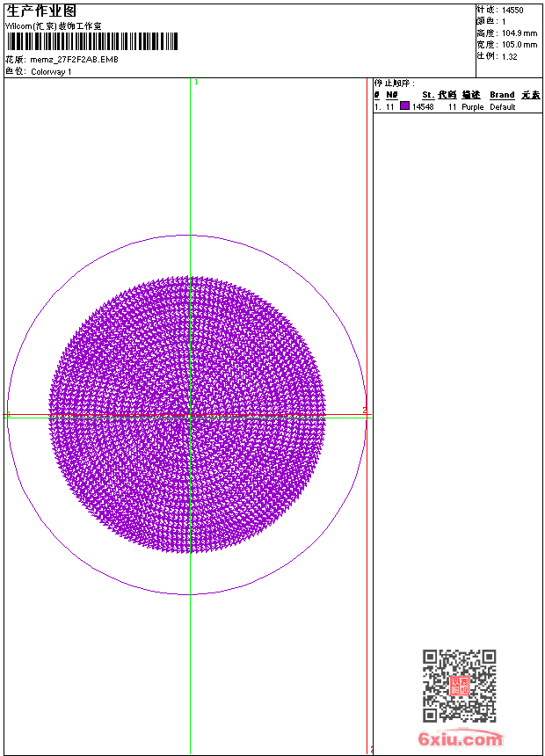Screen dimensions: 545x756
Task: Click the Default brand entry in the row
Action: (503, 107)
